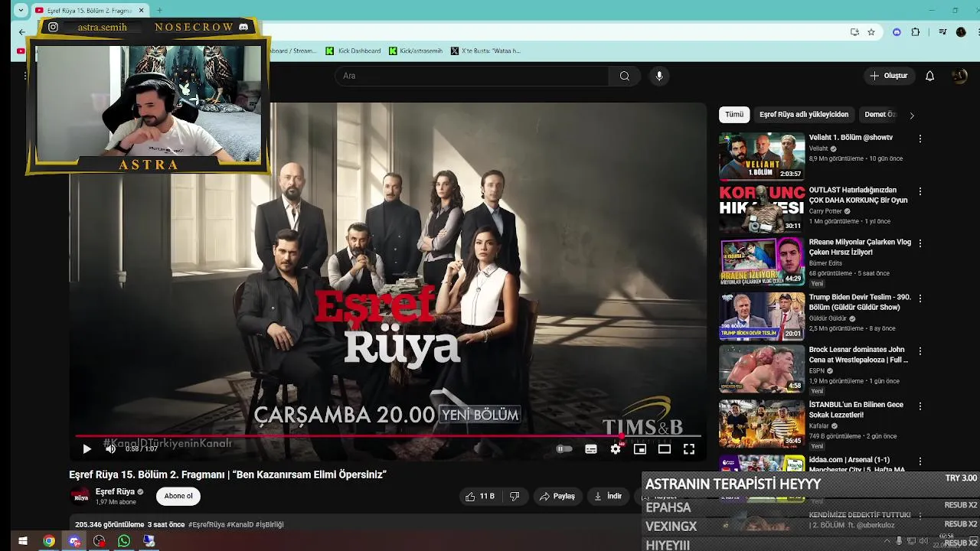
Task: Open the Chrome extensions puzzle icon
Action: pyautogui.click(x=915, y=32)
